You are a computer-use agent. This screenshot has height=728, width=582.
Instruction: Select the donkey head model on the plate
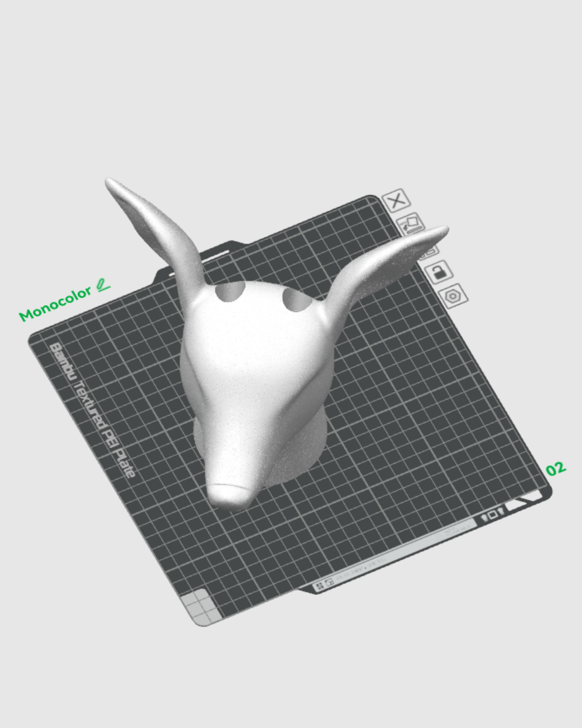[259, 377]
